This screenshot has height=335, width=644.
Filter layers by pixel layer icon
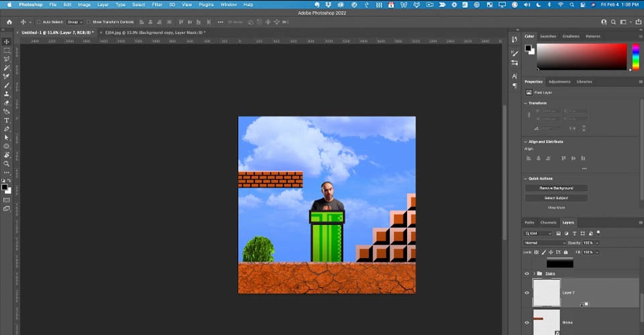coord(559,233)
